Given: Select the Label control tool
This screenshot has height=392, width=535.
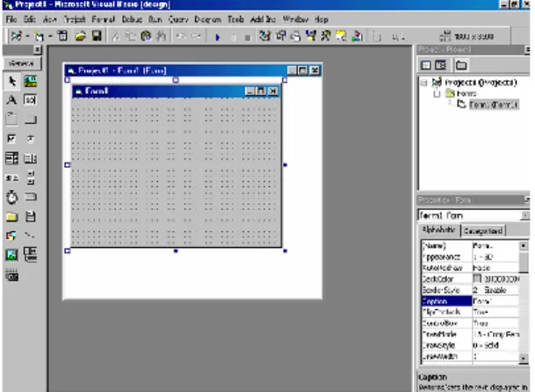Looking at the screenshot, I should pos(12,100).
